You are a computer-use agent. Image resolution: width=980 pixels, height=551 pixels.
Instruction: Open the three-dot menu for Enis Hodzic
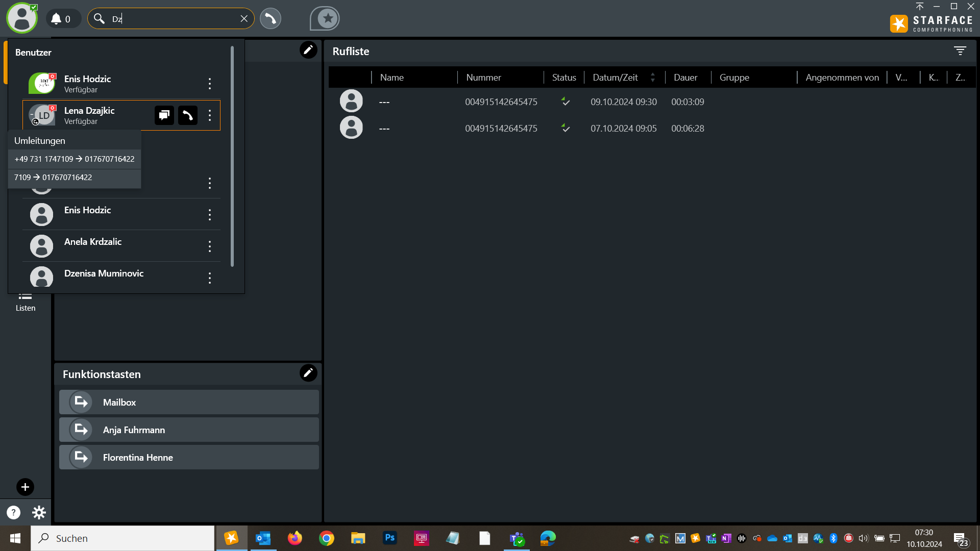click(x=210, y=215)
